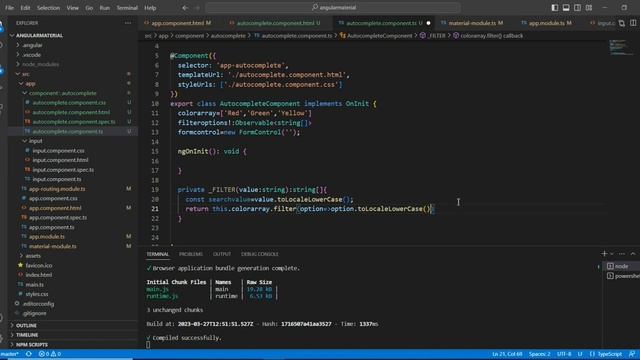Open the Selection menu

tap(48, 8)
